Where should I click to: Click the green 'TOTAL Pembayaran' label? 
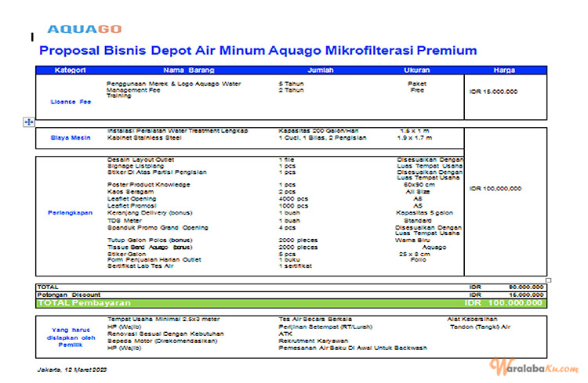(x=84, y=303)
